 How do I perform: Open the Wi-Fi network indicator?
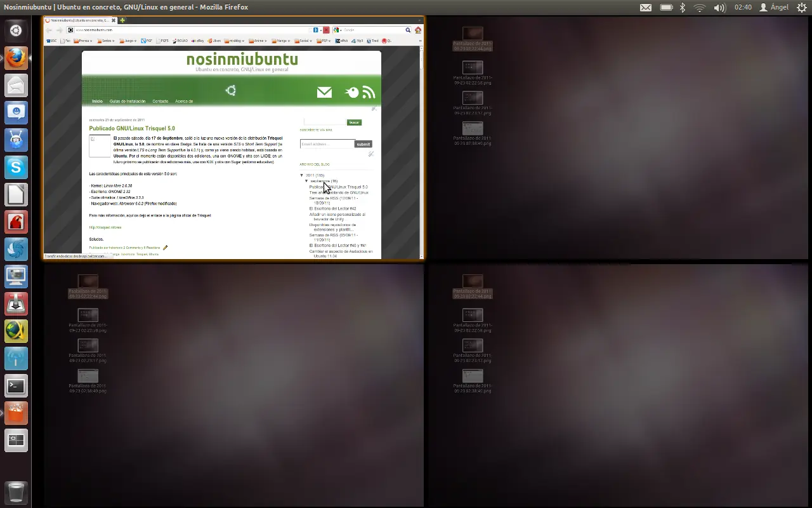[x=700, y=8]
